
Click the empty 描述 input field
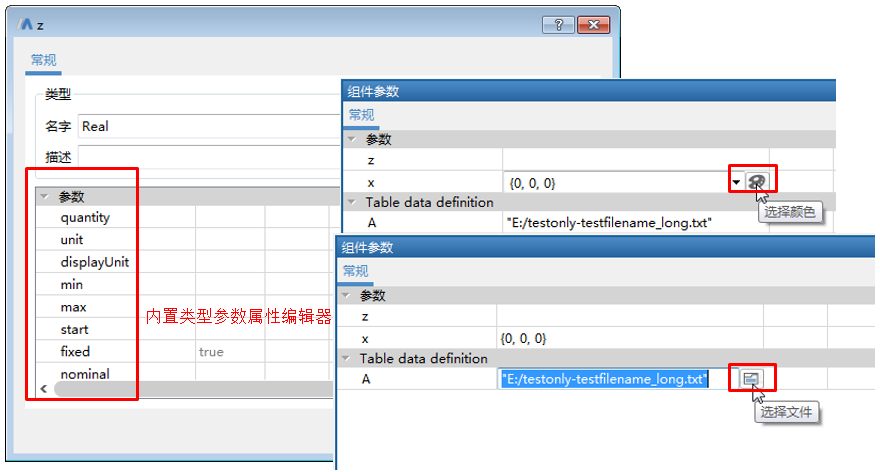tap(200, 157)
